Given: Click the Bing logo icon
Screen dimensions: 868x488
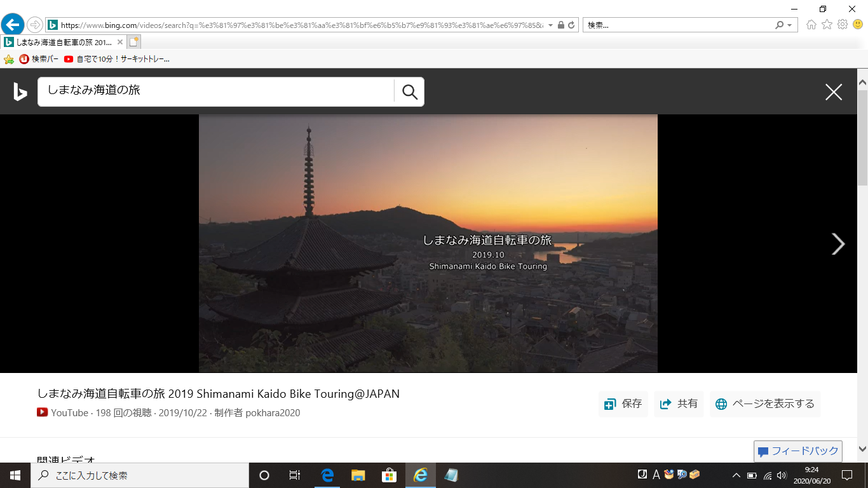Looking at the screenshot, I should (20, 92).
